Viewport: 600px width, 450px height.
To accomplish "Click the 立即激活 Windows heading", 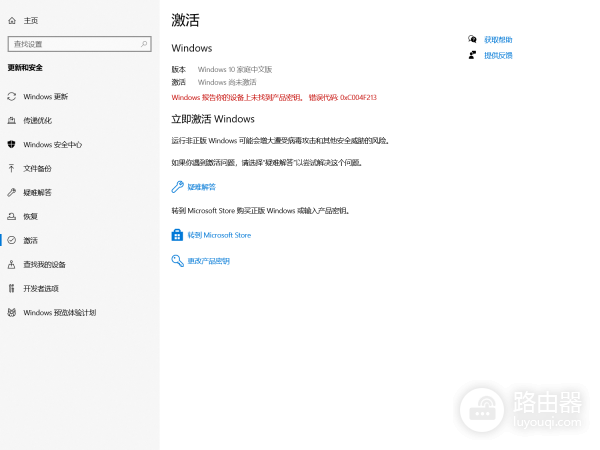I will (213, 119).
